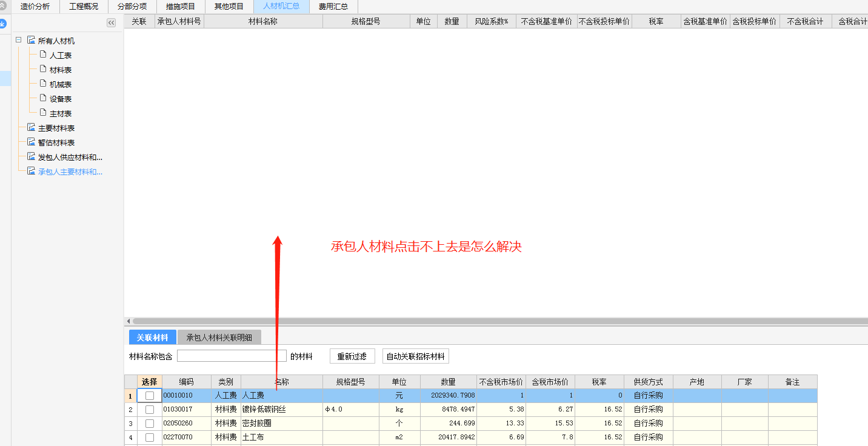Image resolution: width=868 pixels, height=446 pixels.
Task: Tick the checkbox for the 镀锌低碳钢丝 row
Action: click(150, 410)
